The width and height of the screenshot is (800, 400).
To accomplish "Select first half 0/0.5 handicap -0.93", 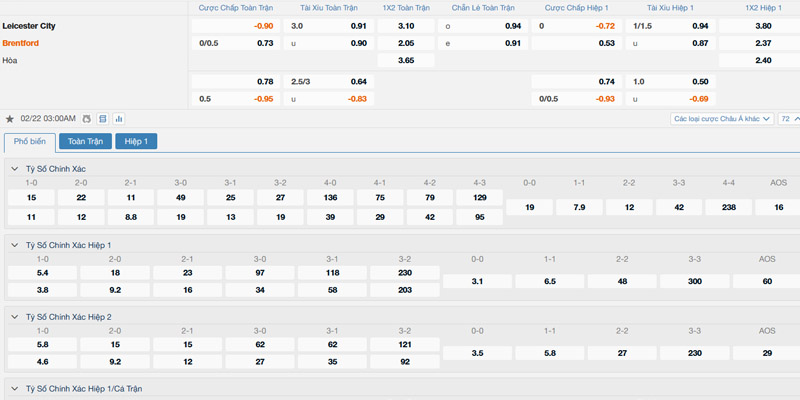I will point(577,99).
